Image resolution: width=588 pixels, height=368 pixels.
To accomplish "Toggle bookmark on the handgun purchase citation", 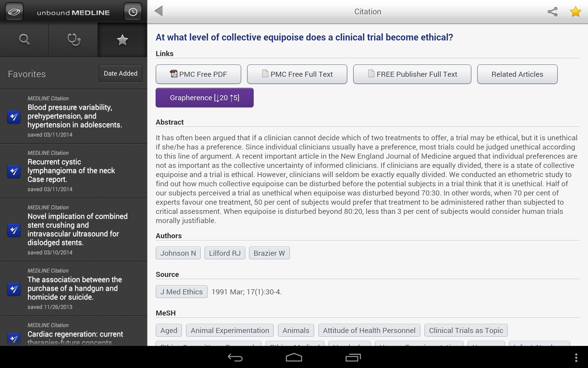I will point(14,289).
